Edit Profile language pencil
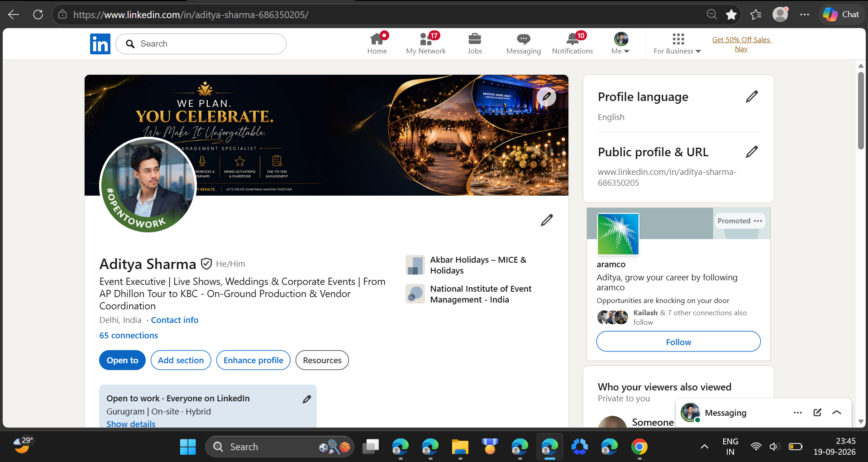The image size is (868, 462). [x=752, y=96]
